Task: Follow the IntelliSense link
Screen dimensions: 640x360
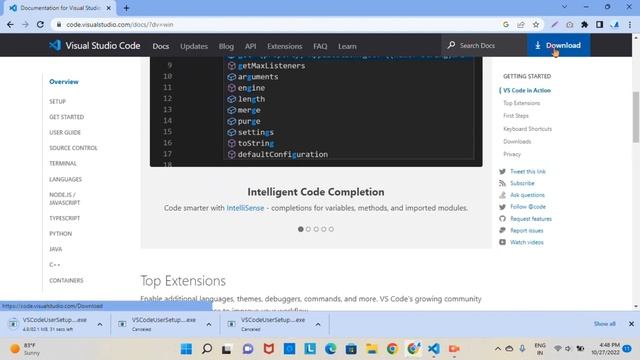Action: click(x=245, y=208)
